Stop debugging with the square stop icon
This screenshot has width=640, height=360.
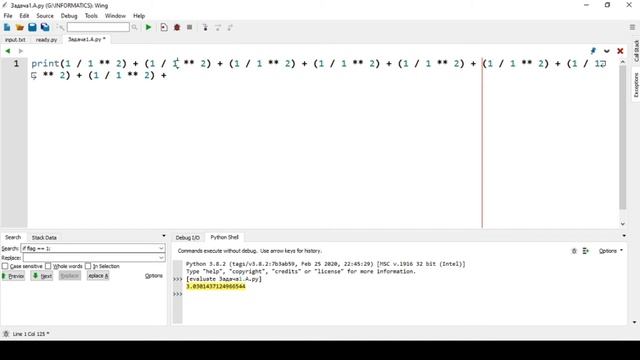[189, 27]
